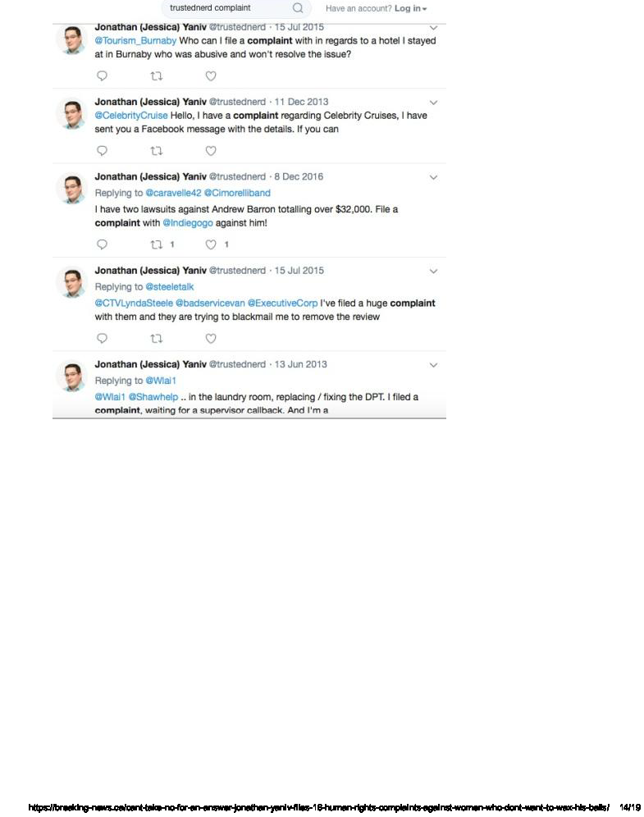Visit the @steeletalk profile link
The height and width of the screenshot is (817, 644).
169,287
